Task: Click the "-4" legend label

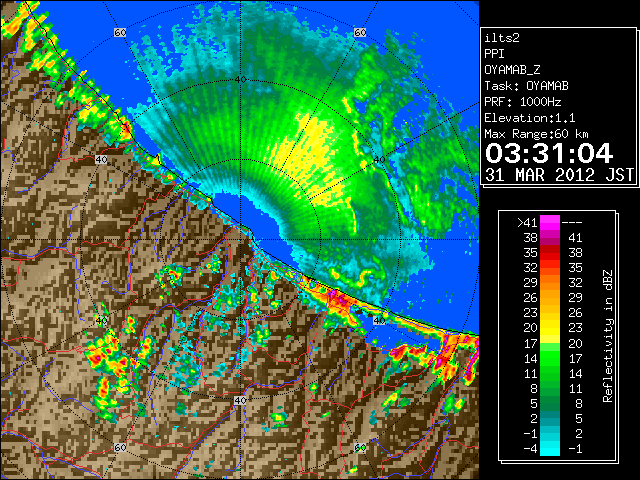Action: point(530,449)
